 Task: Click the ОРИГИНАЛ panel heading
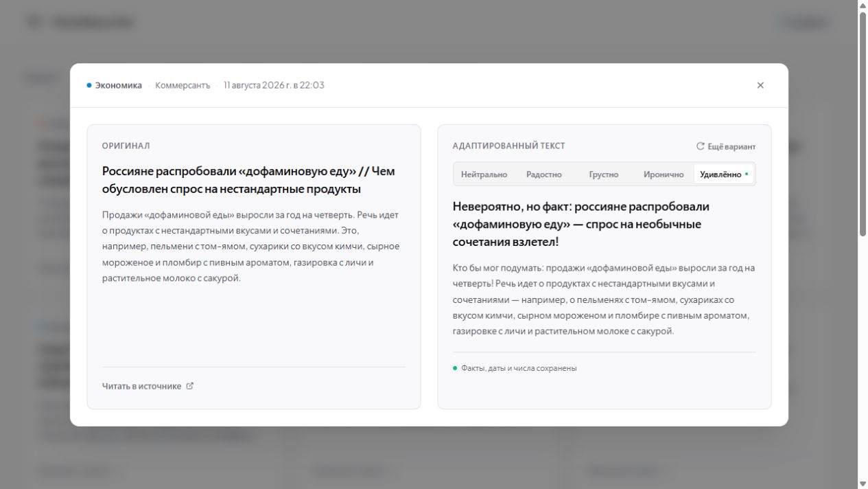126,146
